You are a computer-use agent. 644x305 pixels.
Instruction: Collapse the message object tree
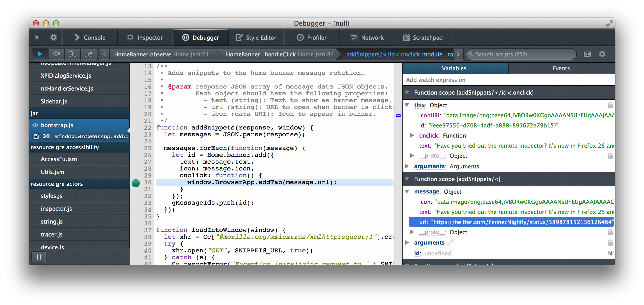tap(407, 191)
